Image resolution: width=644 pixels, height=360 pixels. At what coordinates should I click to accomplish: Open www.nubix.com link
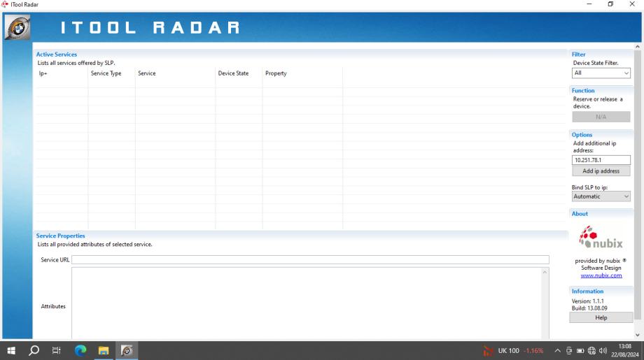(x=601, y=275)
